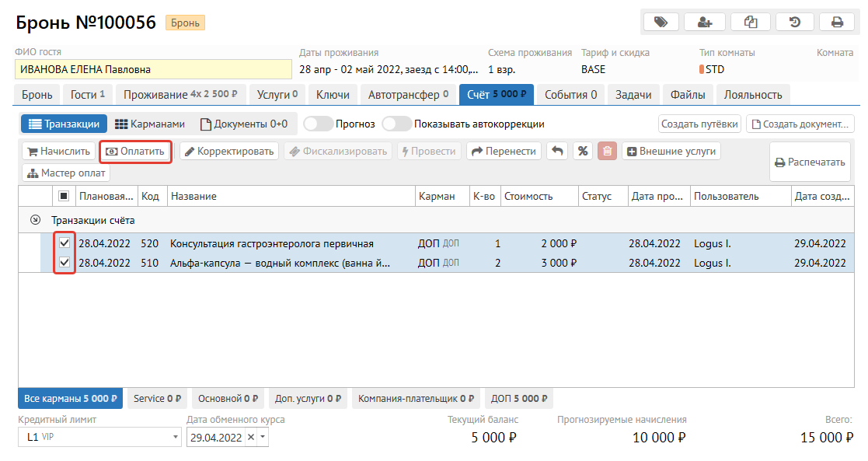The width and height of the screenshot is (868, 461).
Task: Uncheck the Консультация гастроэнтеролога row checkbox
Action: pos(64,243)
